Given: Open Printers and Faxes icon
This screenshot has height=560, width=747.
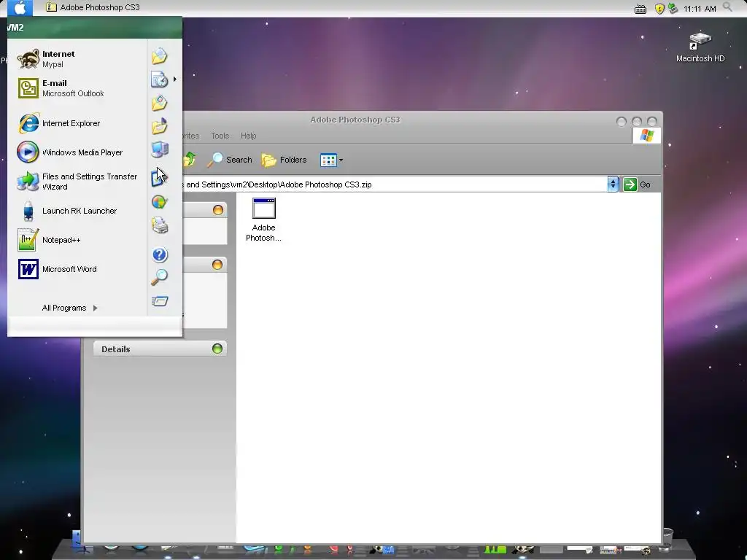Looking at the screenshot, I should coord(160,225).
